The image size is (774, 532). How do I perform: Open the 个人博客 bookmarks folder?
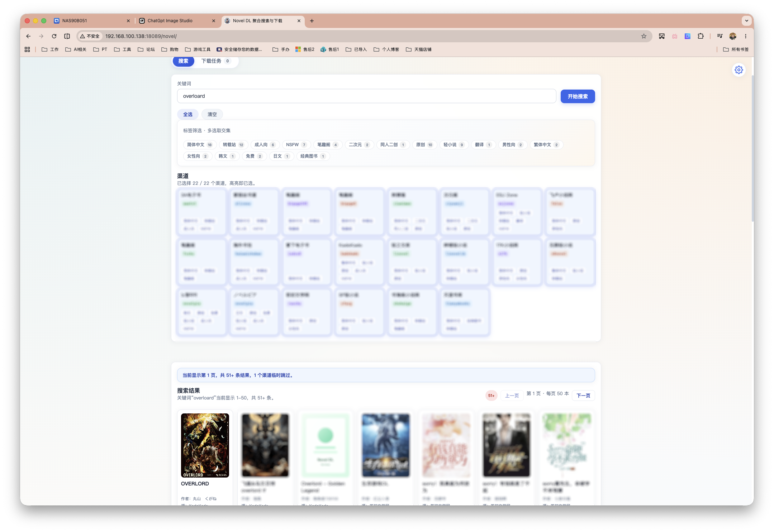click(386, 49)
